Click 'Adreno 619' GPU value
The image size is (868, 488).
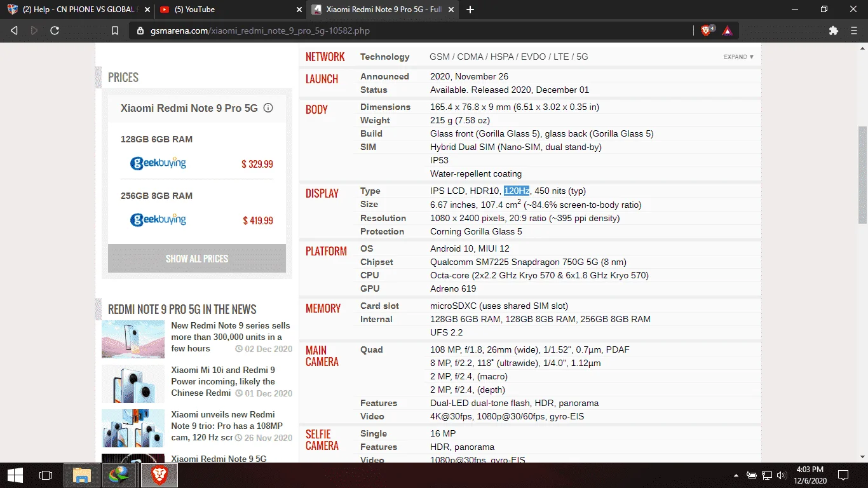point(453,288)
